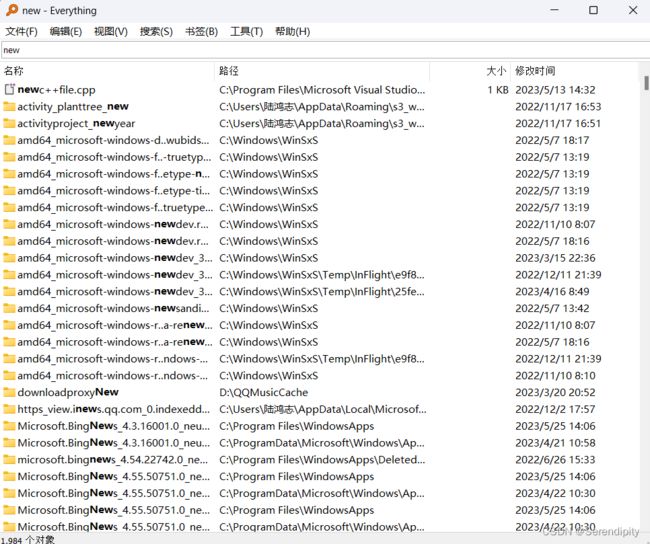This screenshot has width=650, height=544.
Task: Click folder icon of microsoft.bingnews_4.54.22742.0
Action: tap(9, 460)
